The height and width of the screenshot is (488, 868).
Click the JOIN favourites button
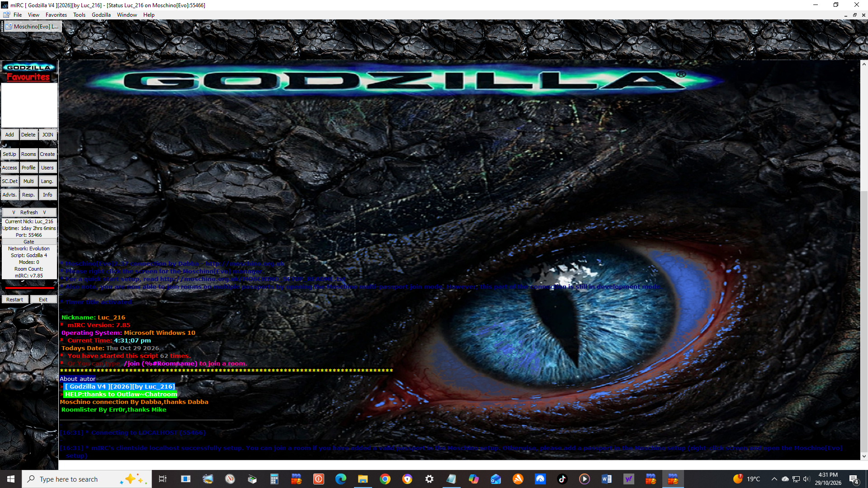point(48,135)
